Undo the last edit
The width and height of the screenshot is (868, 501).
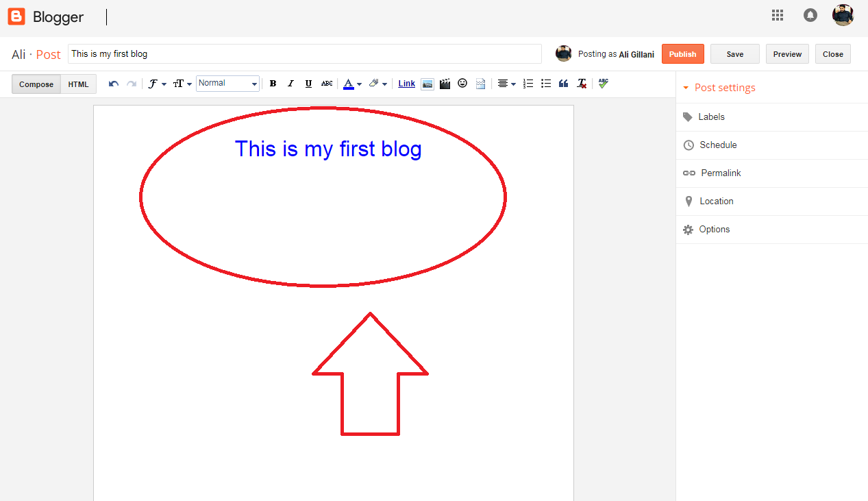point(113,83)
